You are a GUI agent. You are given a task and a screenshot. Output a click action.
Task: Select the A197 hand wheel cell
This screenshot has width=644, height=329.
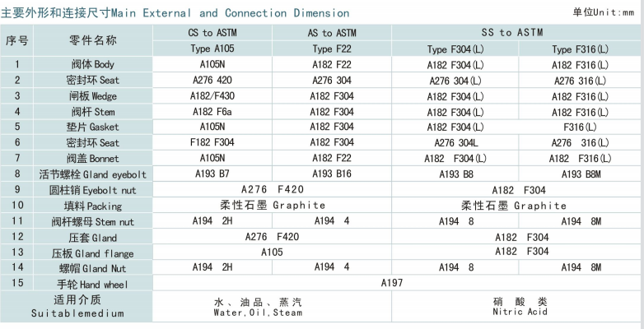(x=392, y=283)
